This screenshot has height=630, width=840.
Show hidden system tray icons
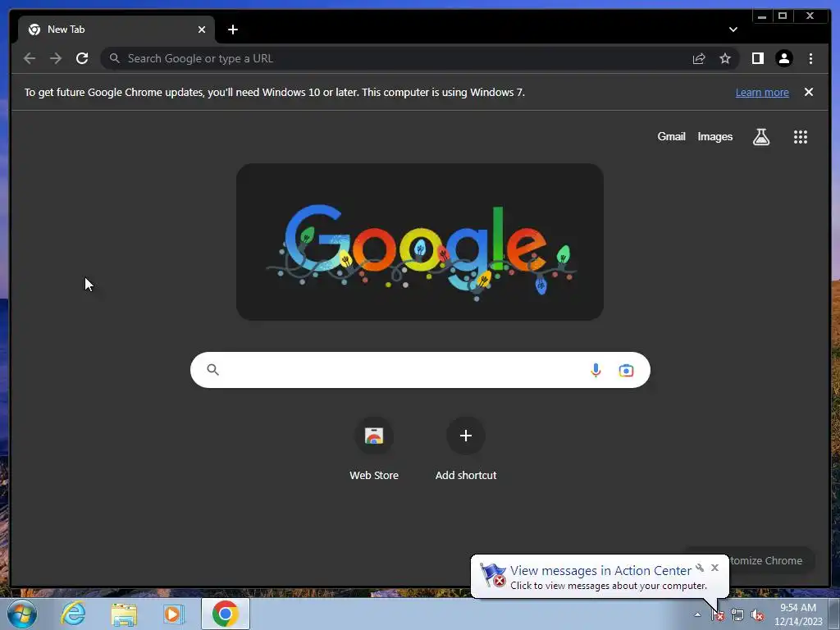tap(697, 615)
